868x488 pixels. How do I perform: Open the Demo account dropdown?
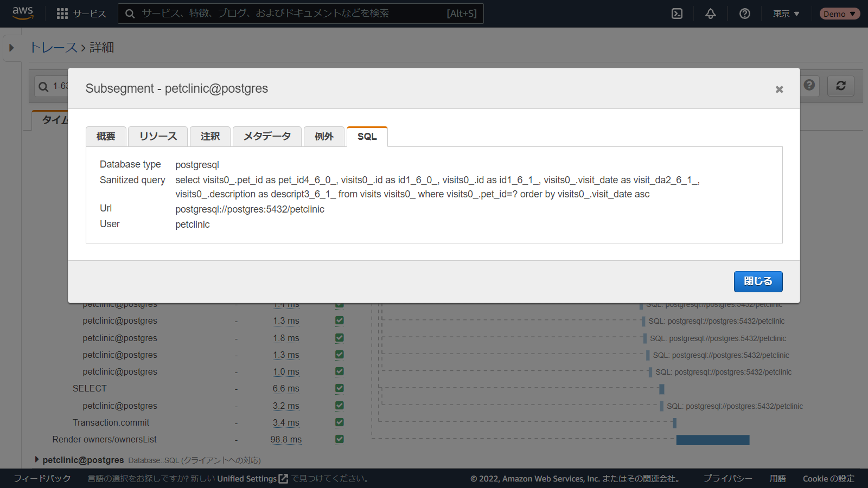[x=839, y=14]
